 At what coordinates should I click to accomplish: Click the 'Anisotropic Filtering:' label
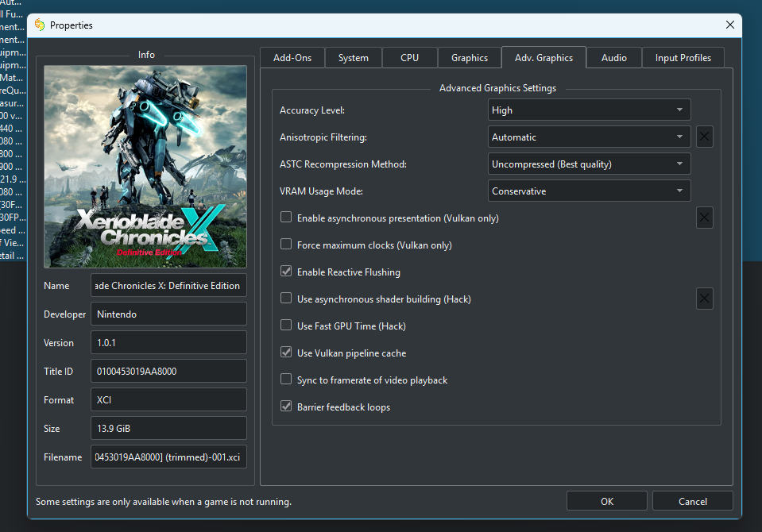323,137
